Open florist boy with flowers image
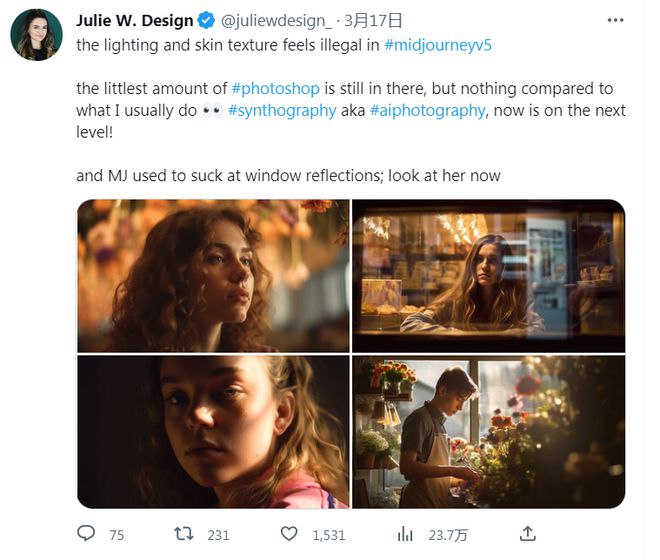The width and height of the screenshot is (660, 560). pyautogui.click(x=488, y=431)
